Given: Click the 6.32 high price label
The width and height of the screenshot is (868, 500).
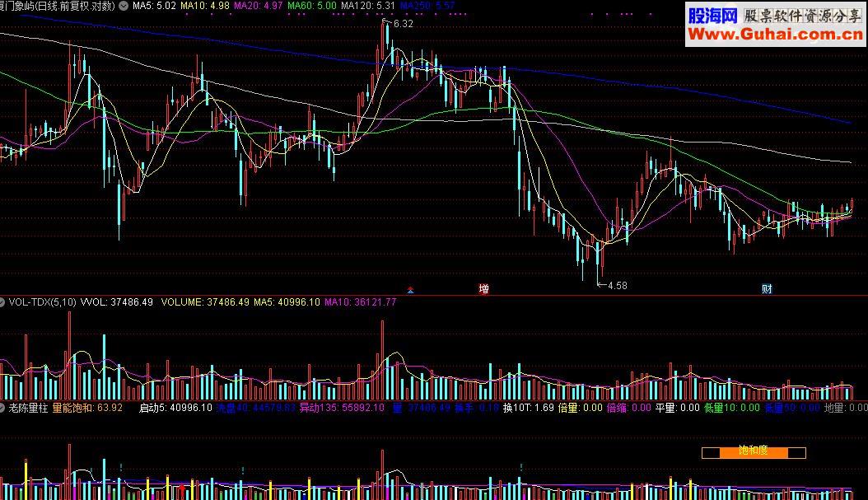Looking at the screenshot, I should [x=403, y=24].
